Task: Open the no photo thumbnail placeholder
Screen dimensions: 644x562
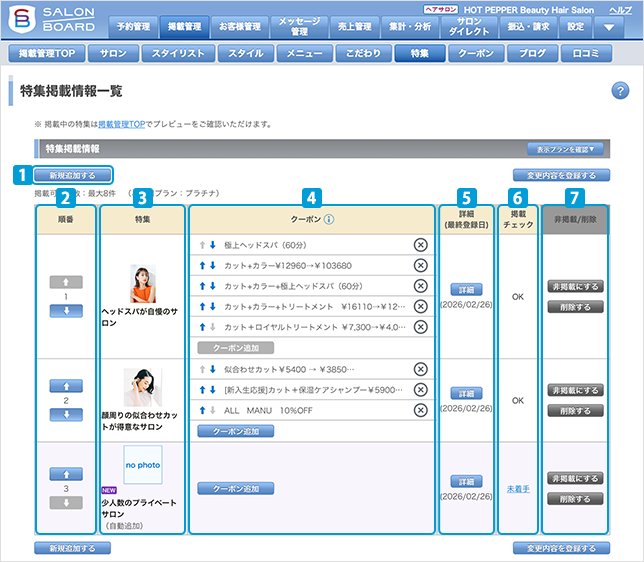Action: coord(143,465)
